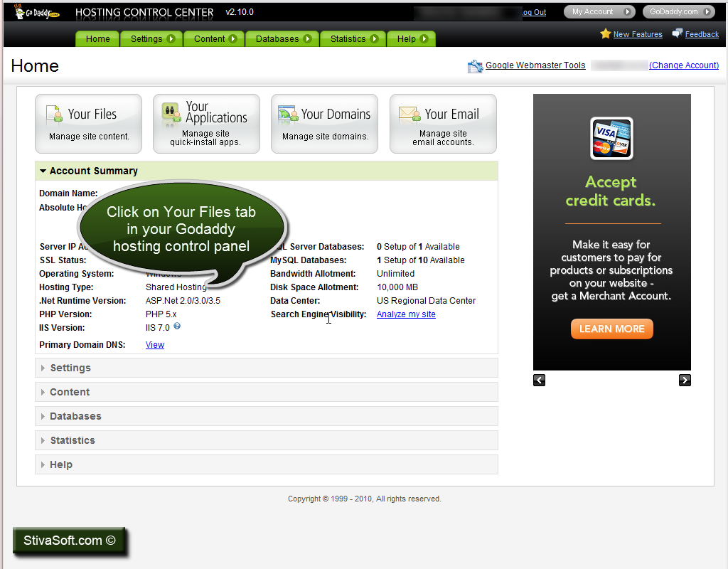Open the Content tab
The height and width of the screenshot is (569, 728).
pyautogui.click(x=215, y=39)
